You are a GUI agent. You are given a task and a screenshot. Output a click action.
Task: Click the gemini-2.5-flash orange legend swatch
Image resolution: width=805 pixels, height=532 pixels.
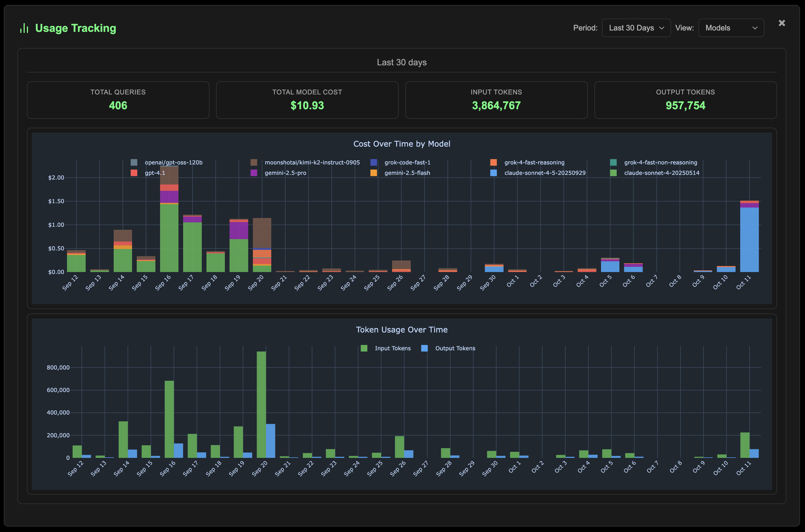pos(374,173)
